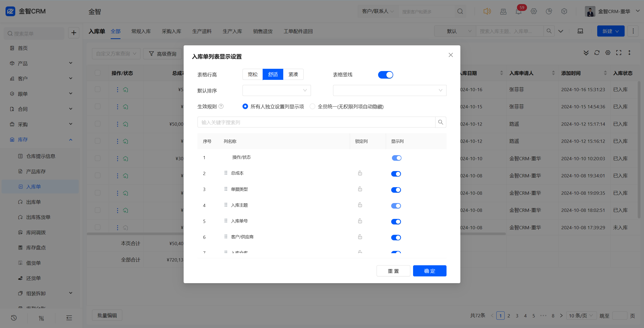Screen dimensions: 644x328
Task: Toggle display switch for 总成本 column
Action: tap(396, 174)
